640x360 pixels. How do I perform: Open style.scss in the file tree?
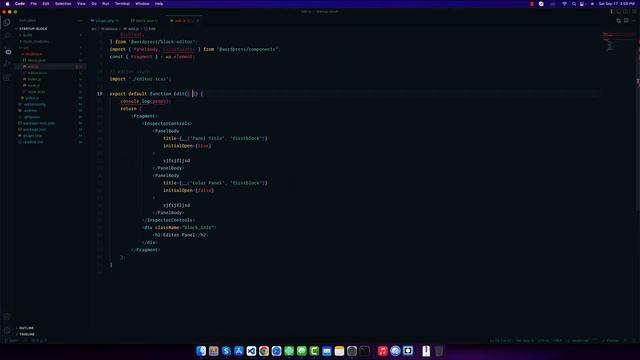click(36, 91)
